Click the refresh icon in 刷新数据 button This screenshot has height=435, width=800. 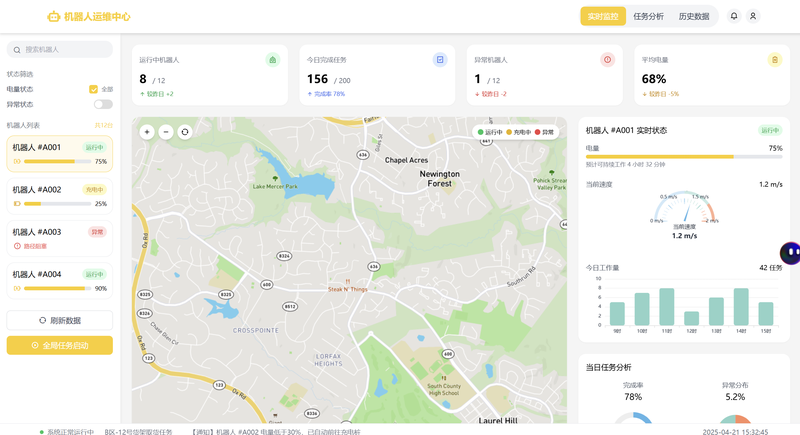tap(42, 321)
